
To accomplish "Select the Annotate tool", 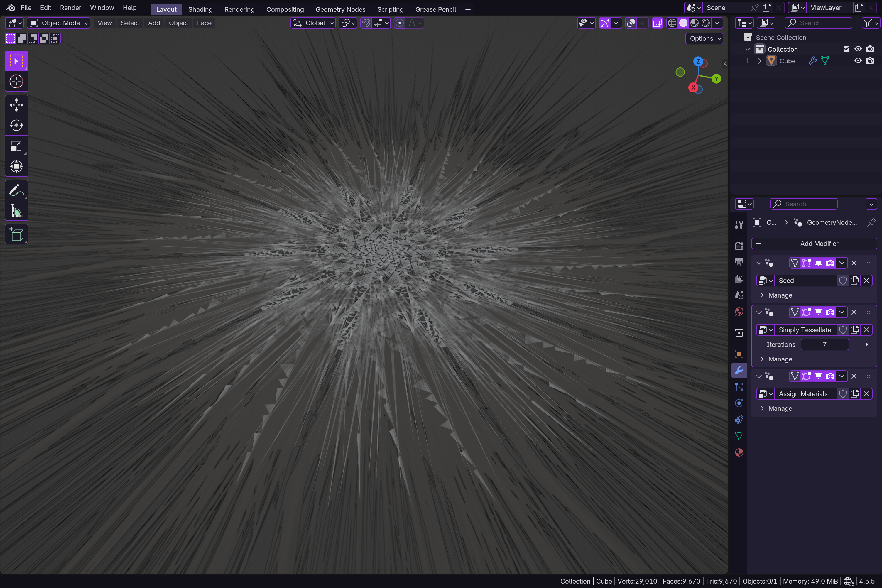I will click(16, 190).
